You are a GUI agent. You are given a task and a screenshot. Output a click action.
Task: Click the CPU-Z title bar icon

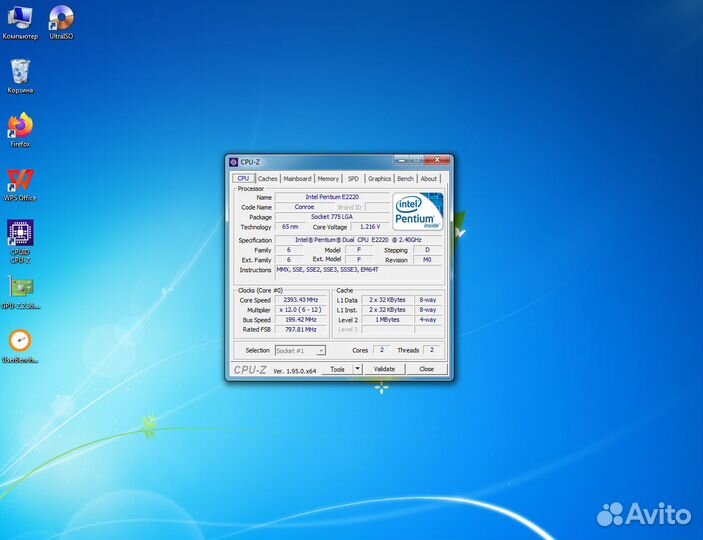click(x=233, y=162)
